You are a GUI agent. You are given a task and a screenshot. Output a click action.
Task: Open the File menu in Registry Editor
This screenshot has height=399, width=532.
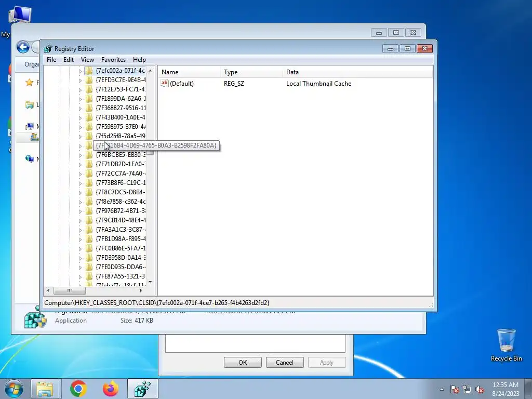[51, 60]
